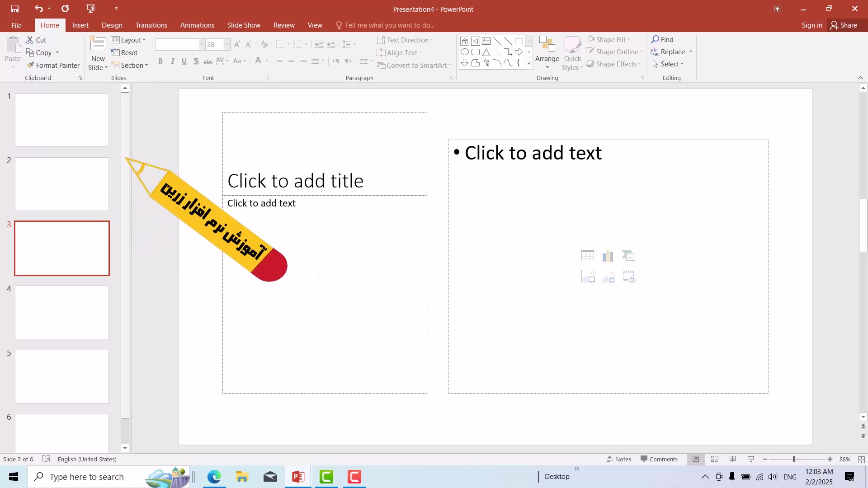Image resolution: width=868 pixels, height=488 pixels.
Task: Click the Format Painter brush icon
Action: pyautogui.click(x=30, y=66)
